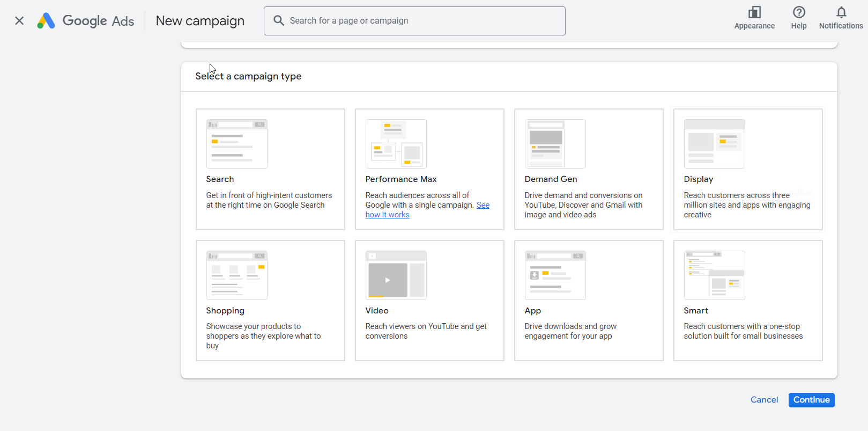Select the Demand Gen campaign illustration
This screenshot has height=431, width=868.
555,144
